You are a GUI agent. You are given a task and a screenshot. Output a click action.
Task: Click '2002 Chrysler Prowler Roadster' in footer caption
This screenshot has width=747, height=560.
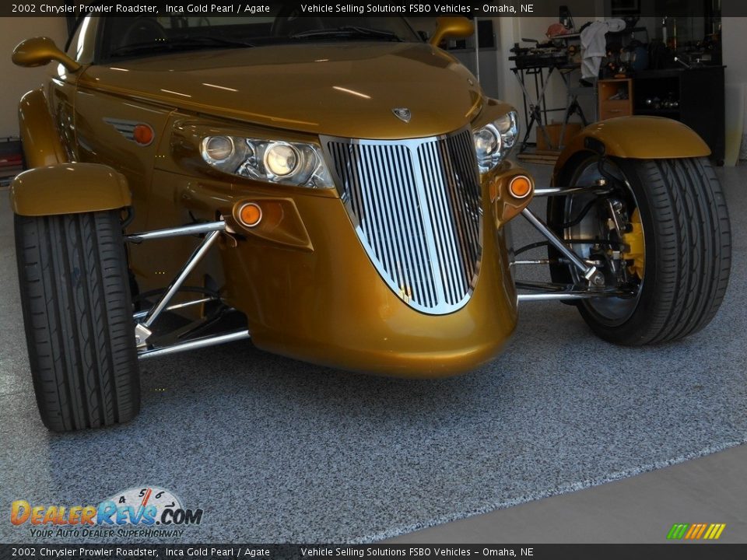click(85, 552)
